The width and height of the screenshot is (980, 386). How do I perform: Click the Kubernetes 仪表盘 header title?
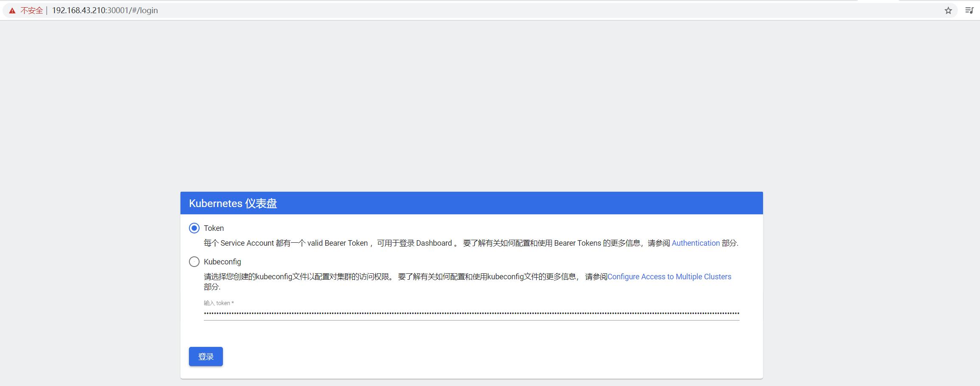point(233,204)
